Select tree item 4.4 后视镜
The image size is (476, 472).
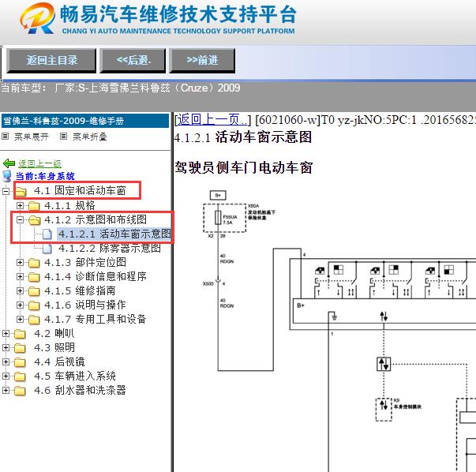coord(59,361)
